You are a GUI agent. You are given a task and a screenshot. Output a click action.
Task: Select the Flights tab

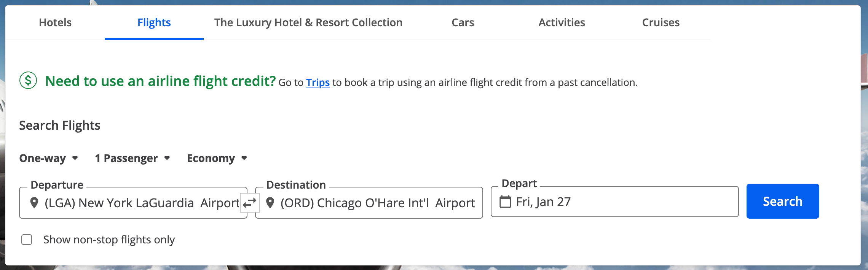click(154, 22)
